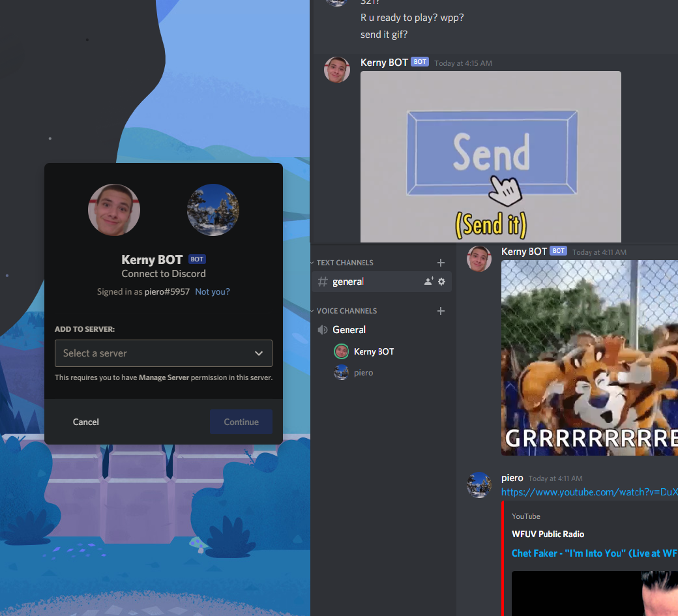The width and height of the screenshot is (678, 616).
Task: Click piero's avatar in voice channel list
Action: (341, 373)
